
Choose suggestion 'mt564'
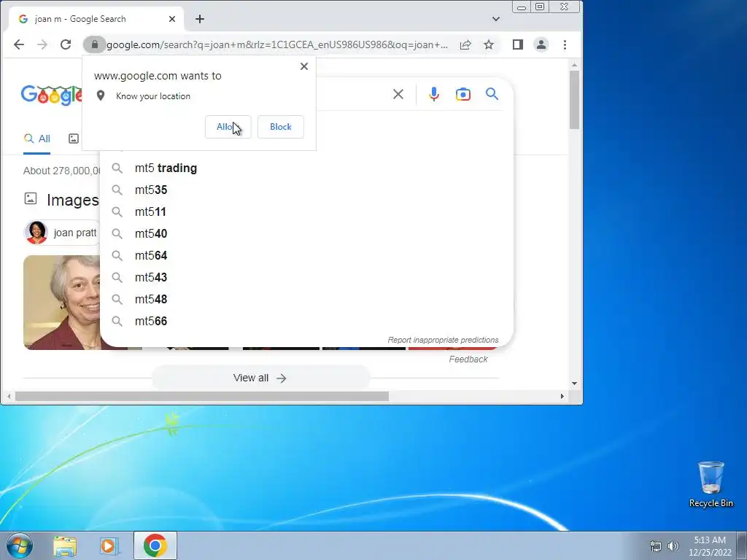click(307, 256)
